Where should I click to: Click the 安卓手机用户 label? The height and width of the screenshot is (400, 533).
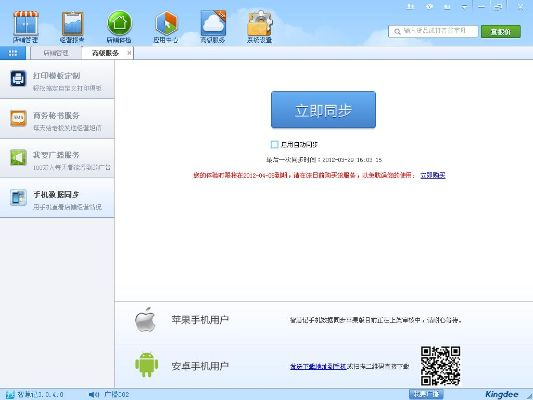click(x=200, y=366)
